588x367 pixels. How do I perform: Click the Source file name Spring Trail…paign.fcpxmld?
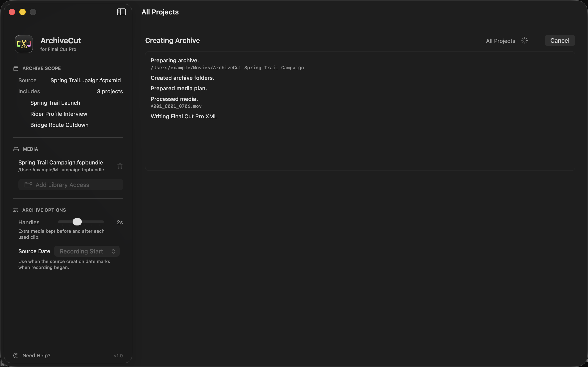(85, 80)
